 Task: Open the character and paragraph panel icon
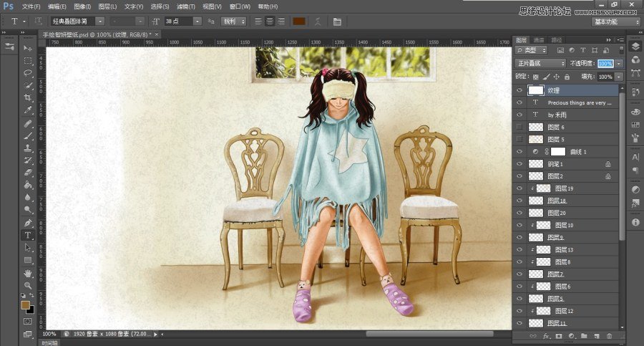(x=337, y=21)
